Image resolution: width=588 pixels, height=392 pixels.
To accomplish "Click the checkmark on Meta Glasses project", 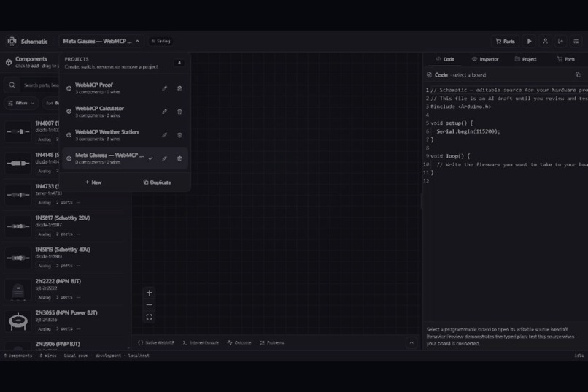I will coord(150,158).
